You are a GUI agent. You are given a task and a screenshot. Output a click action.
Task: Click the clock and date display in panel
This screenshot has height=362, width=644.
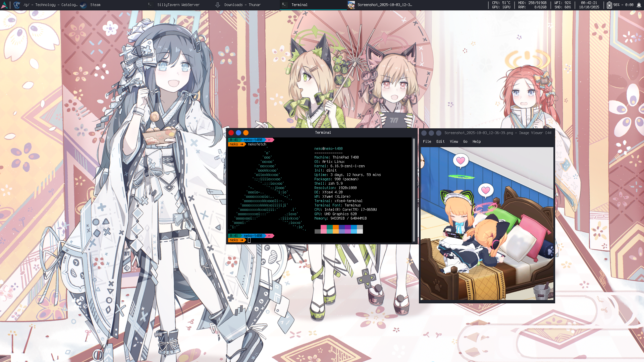(589, 5)
